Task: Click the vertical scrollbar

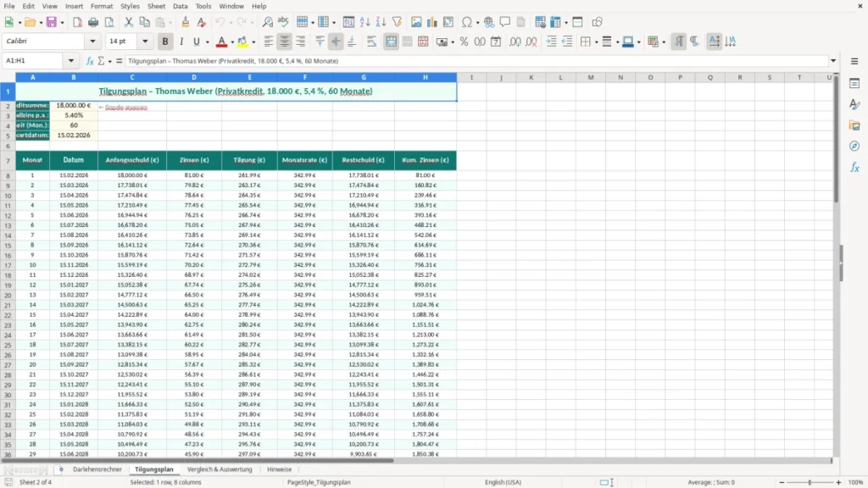Action: pyautogui.click(x=836, y=265)
